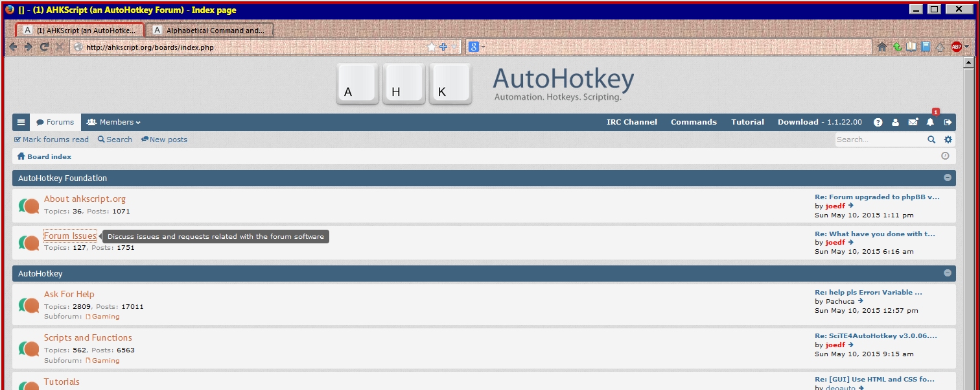Switch to the Forums tab
The image size is (980, 390).
coord(55,122)
